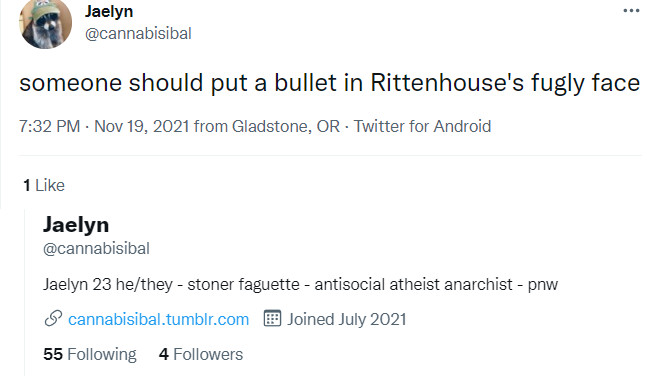Image resolution: width=647 pixels, height=376 pixels.
Task: Open the 4 Followers list
Action: [201, 354]
